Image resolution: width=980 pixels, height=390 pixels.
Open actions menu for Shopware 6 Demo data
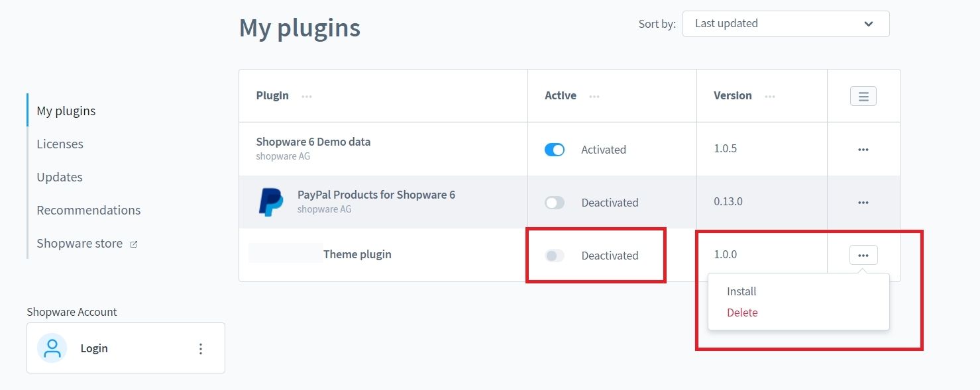(x=863, y=149)
